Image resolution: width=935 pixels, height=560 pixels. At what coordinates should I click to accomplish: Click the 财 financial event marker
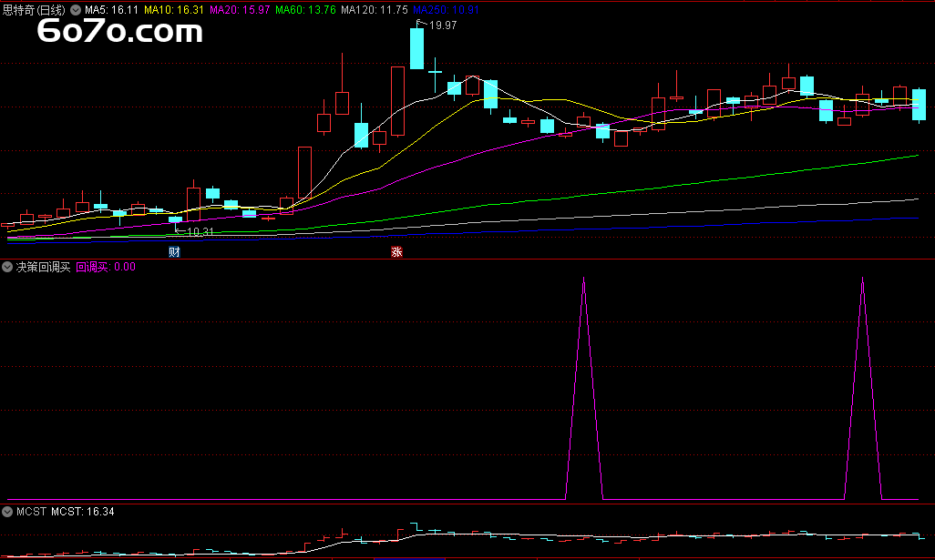(175, 252)
